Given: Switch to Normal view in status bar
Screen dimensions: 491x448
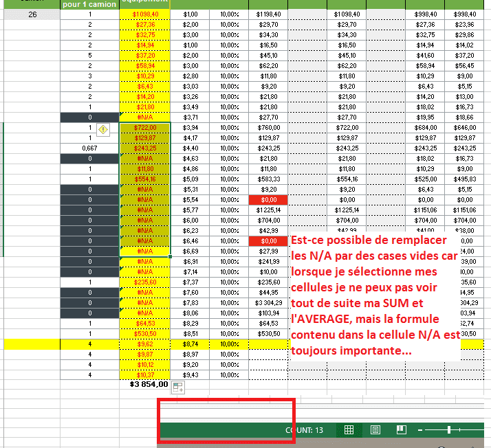Looking at the screenshot, I should point(349,430).
